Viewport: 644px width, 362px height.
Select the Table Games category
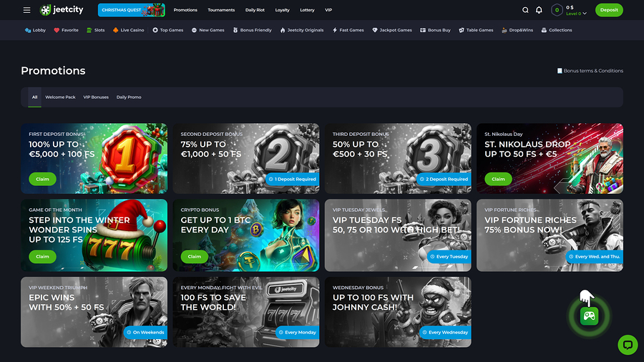click(x=476, y=30)
